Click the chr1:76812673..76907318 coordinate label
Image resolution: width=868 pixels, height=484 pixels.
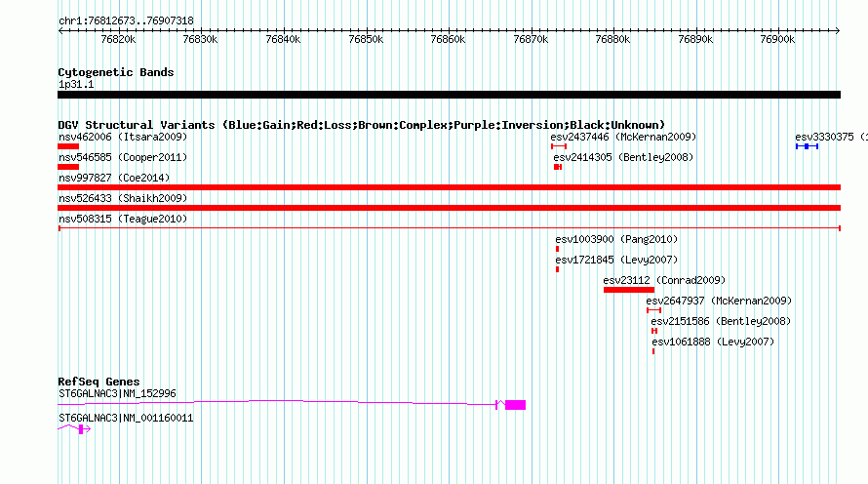[126, 20]
